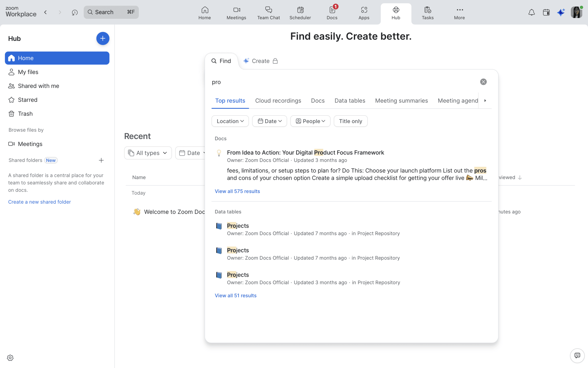Viewport: 588px width, 368px height.
Task: Click View all 575 results link
Action: coord(237,191)
